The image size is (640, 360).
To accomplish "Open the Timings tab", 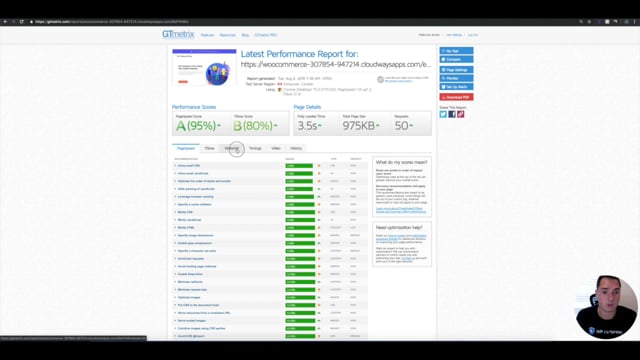I will 255,149.
